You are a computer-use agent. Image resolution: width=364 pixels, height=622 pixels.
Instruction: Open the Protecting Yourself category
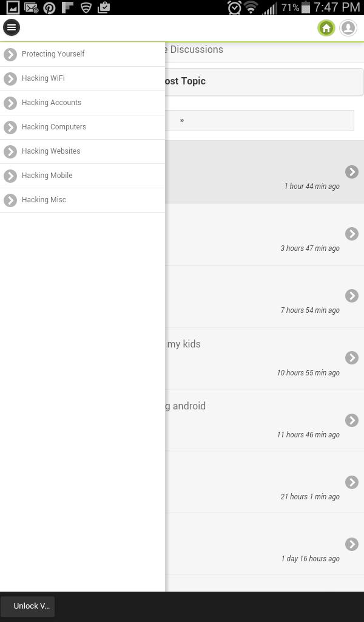[53, 54]
